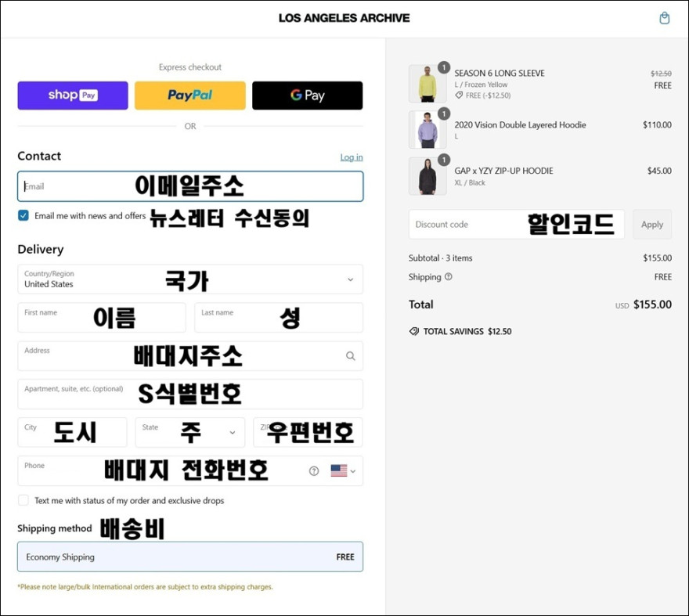The width and height of the screenshot is (689, 616).
Task: Click the Apartment, suite field
Action: click(190, 394)
